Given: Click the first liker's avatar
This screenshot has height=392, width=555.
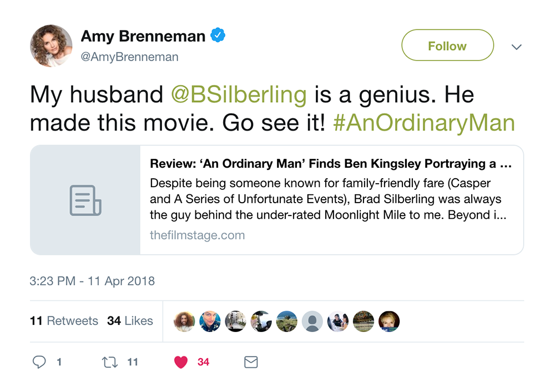Looking at the screenshot, I should [x=184, y=321].
